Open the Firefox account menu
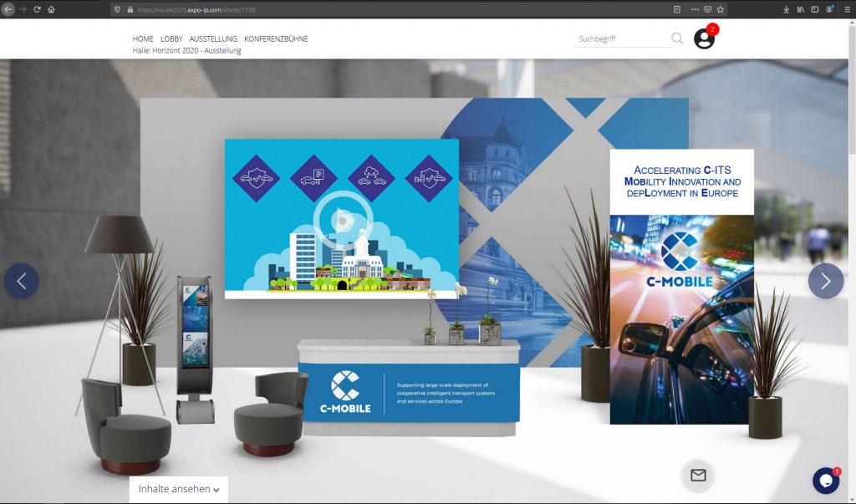This screenshot has height=504, width=856. click(829, 9)
